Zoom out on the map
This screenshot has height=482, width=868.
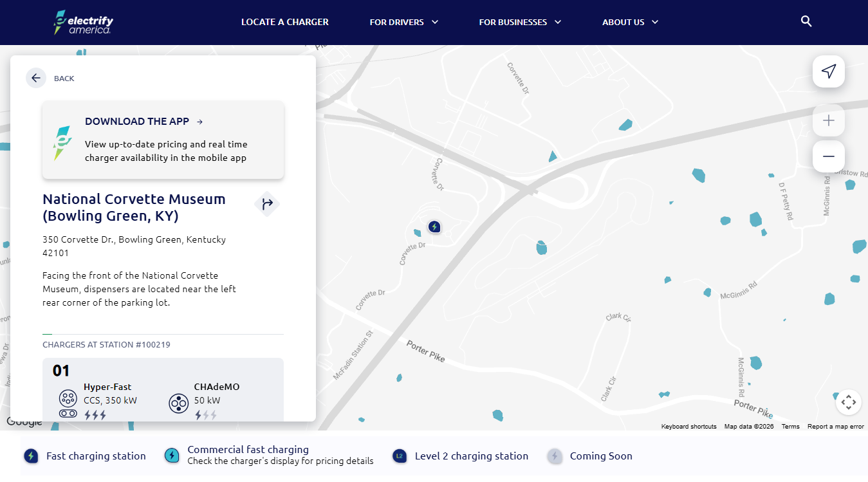click(829, 156)
